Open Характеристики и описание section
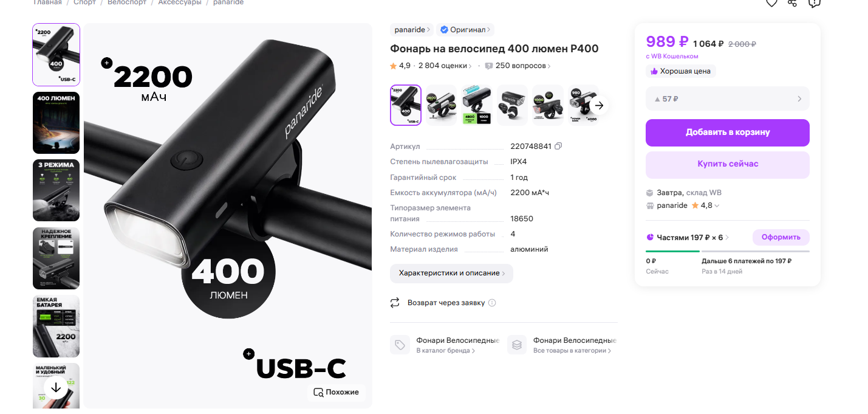This screenshot has height=414, width=868. [451, 274]
